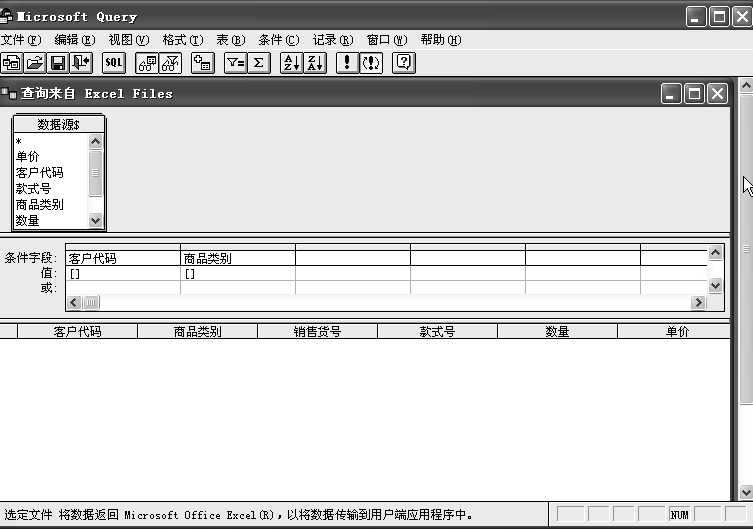753x529 pixels.
Task: Click down arrow of field list scrollbar
Action: coord(96,220)
